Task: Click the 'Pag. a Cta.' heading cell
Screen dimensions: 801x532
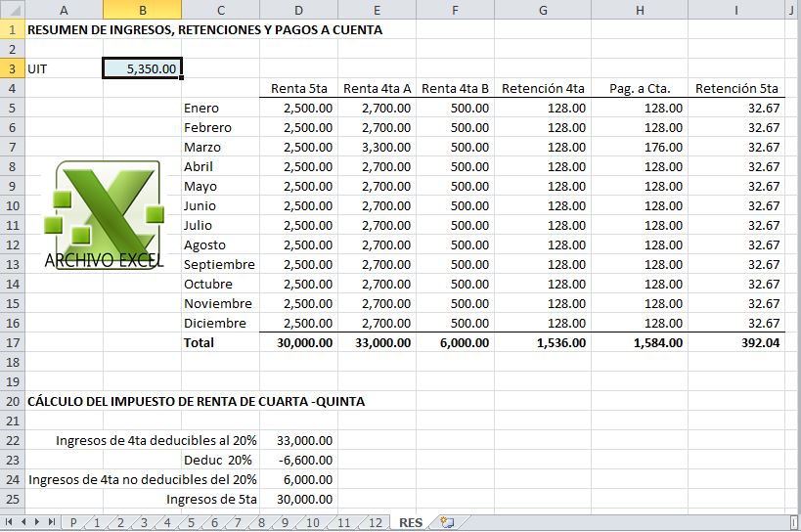Action: pyautogui.click(x=640, y=88)
